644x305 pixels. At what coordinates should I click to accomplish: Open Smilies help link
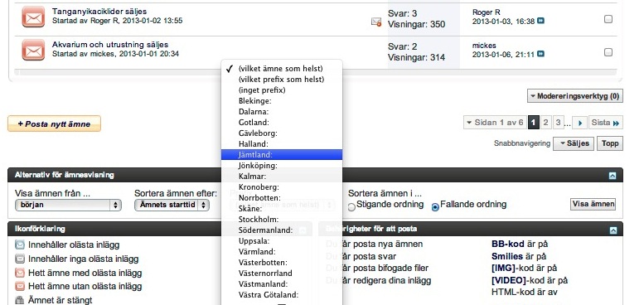507,257
